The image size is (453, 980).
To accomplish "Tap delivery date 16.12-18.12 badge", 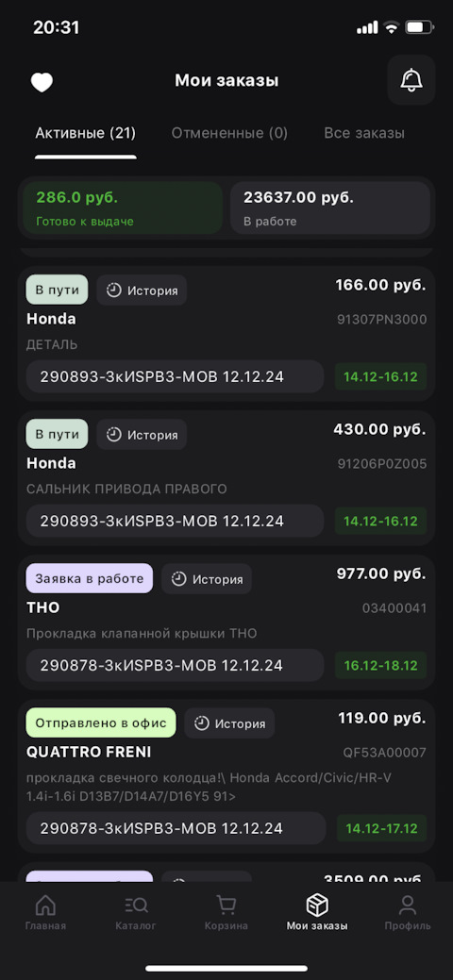I will click(x=381, y=665).
